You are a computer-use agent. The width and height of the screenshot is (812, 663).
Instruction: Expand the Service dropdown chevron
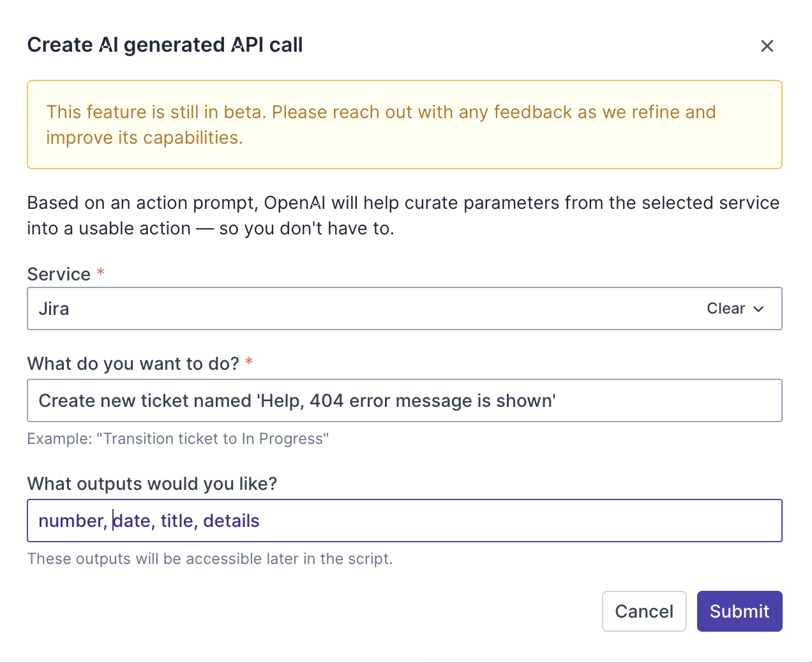[x=759, y=309]
